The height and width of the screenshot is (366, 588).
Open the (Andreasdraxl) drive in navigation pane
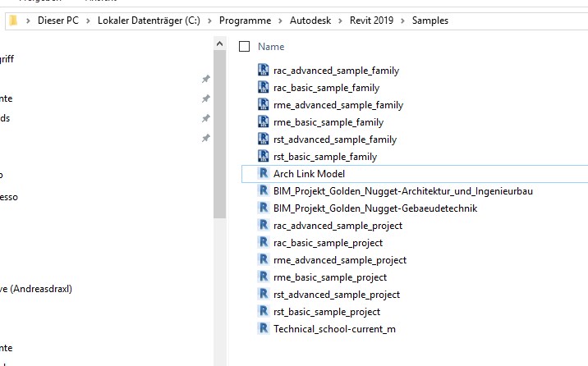coord(36,289)
